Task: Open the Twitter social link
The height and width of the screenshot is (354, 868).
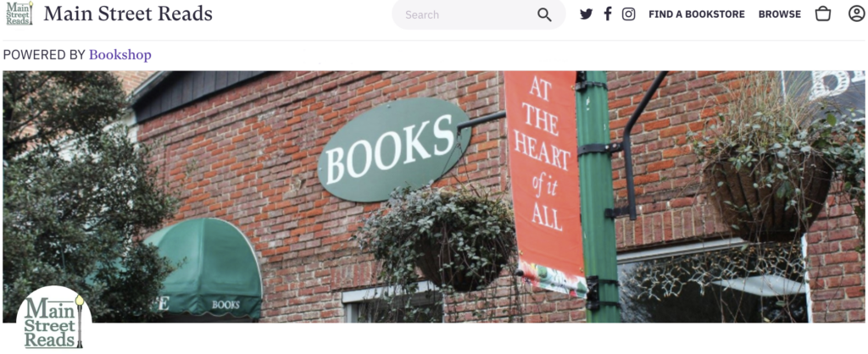Action: (x=587, y=14)
